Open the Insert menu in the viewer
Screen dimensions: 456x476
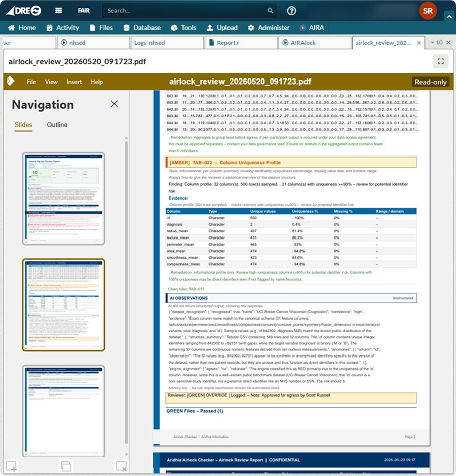point(74,82)
